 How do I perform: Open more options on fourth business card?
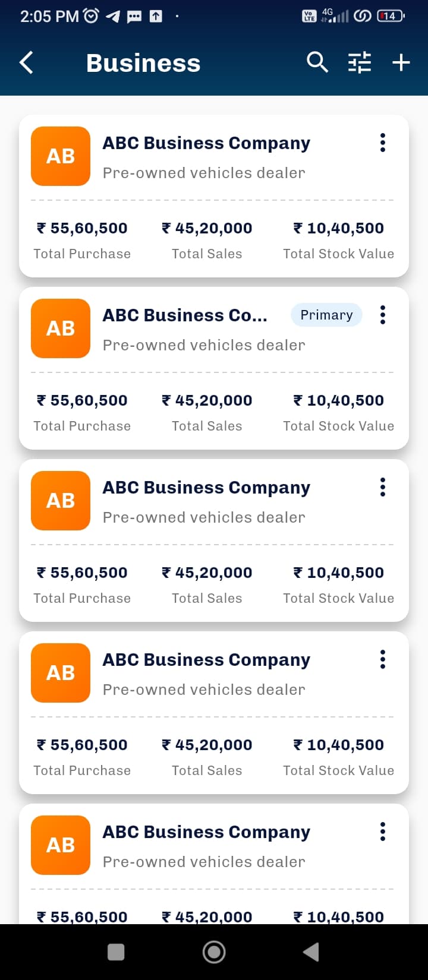(383, 659)
